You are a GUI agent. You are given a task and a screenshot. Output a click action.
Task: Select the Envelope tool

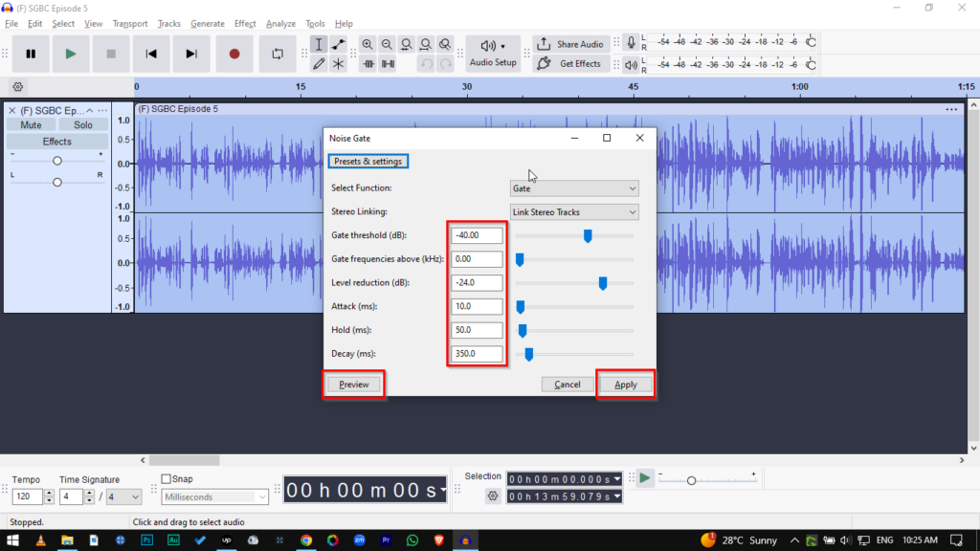coord(338,45)
